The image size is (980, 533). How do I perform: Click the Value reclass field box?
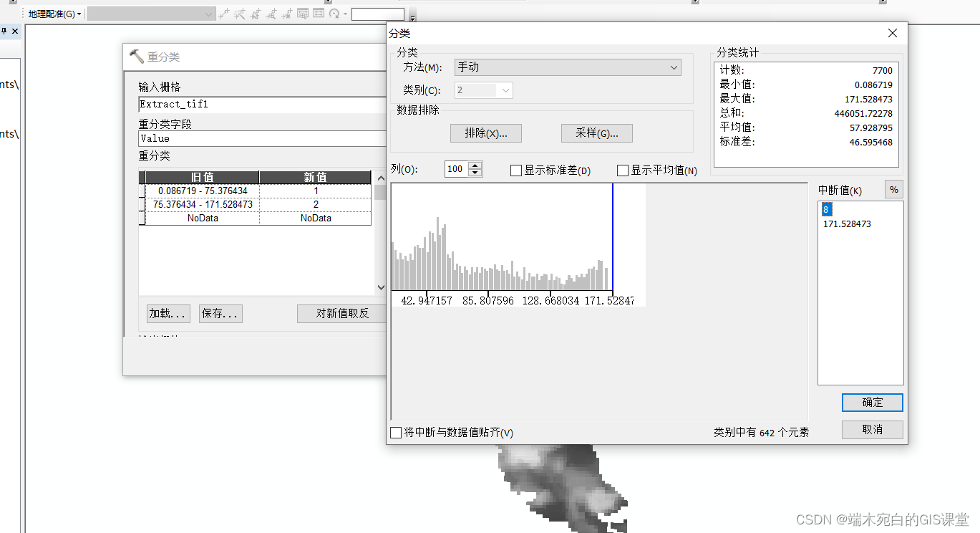coord(262,139)
